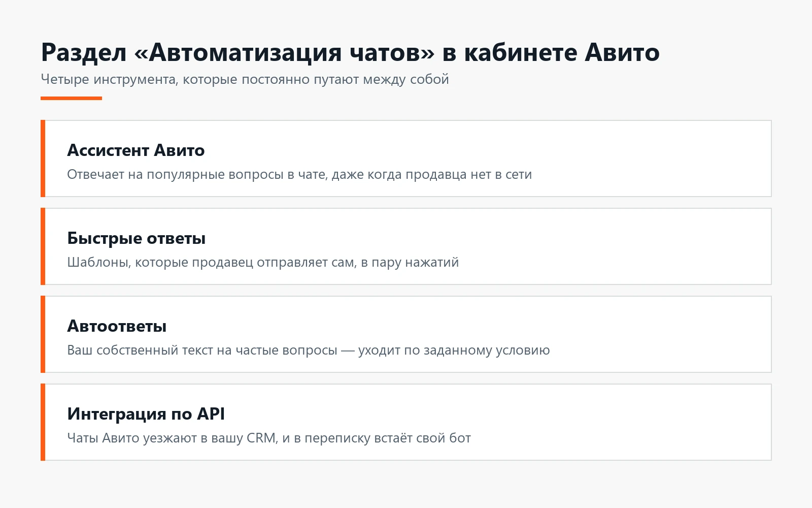Select the "Интеграция по API" card heading
The height and width of the screenshot is (508, 812).
pyautogui.click(x=146, y=414)
